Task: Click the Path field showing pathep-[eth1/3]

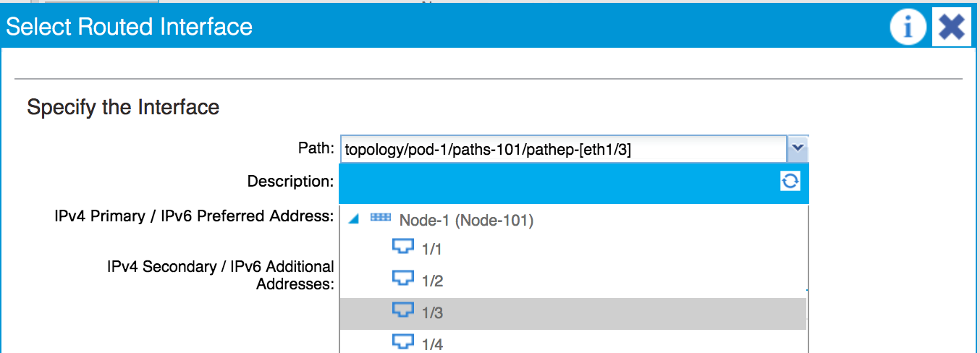Action: click(x=563, y=150)
